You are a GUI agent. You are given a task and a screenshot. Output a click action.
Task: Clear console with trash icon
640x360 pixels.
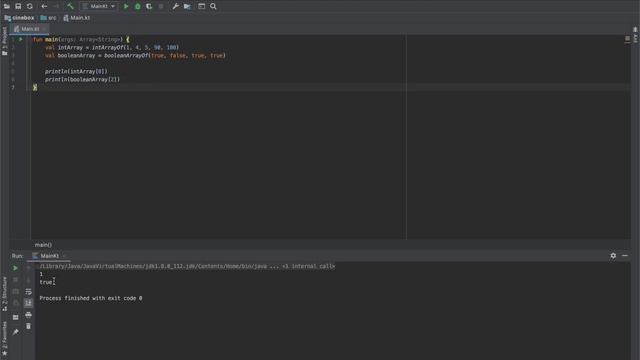28,326
